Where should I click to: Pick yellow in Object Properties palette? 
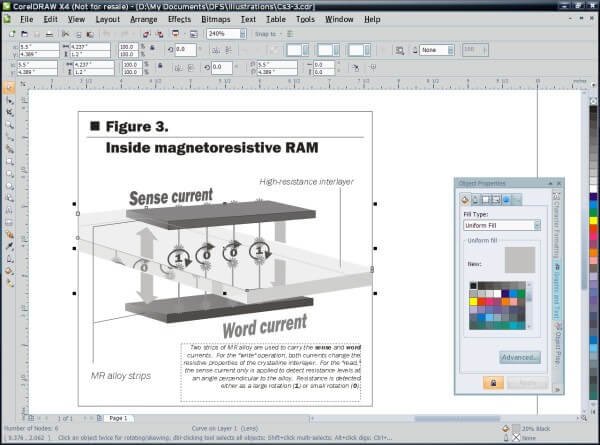473,302
